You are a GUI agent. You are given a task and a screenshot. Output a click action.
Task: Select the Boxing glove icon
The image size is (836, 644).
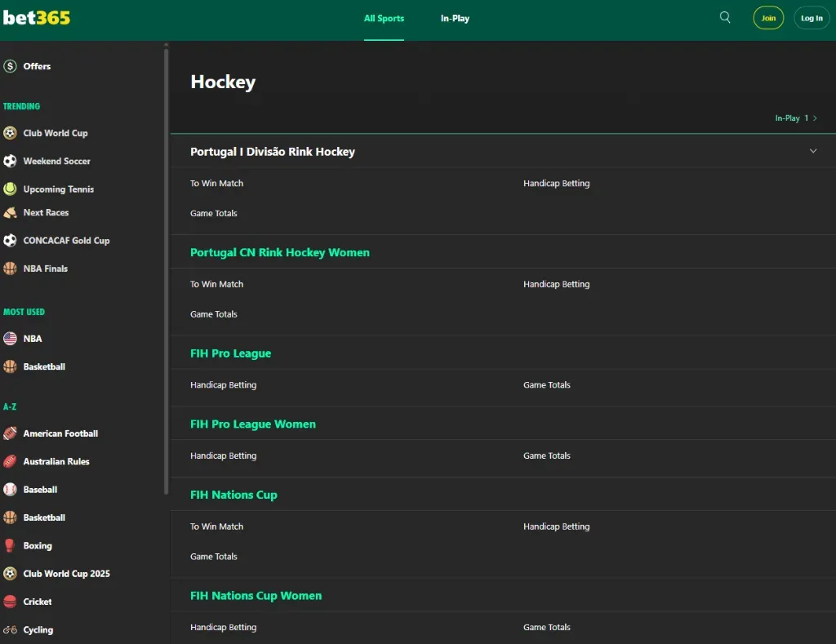(10, 546)
